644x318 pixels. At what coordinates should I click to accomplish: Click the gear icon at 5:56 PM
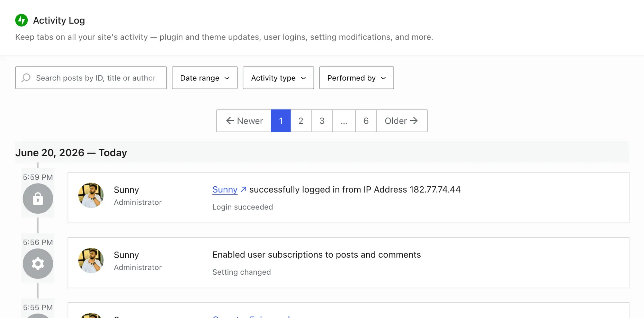click(x=38, y=264)
